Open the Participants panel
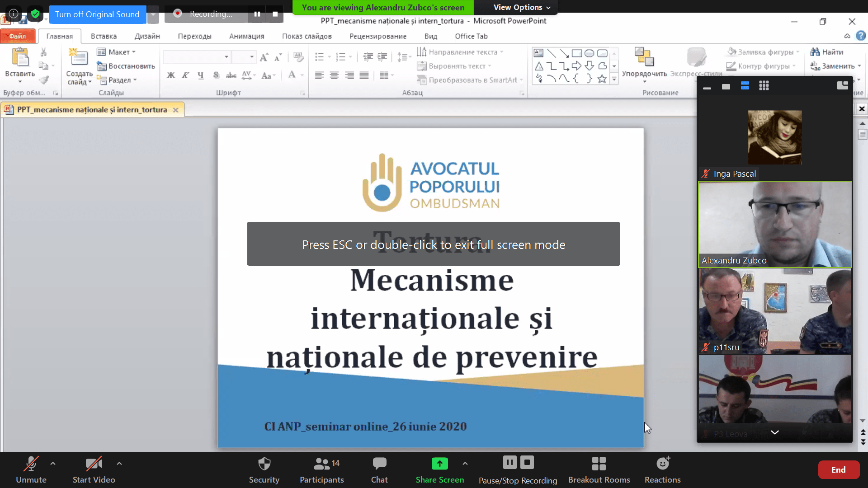The width and height of the screenshot is (868, 488). pyautogui.click(x=322, y=470)
